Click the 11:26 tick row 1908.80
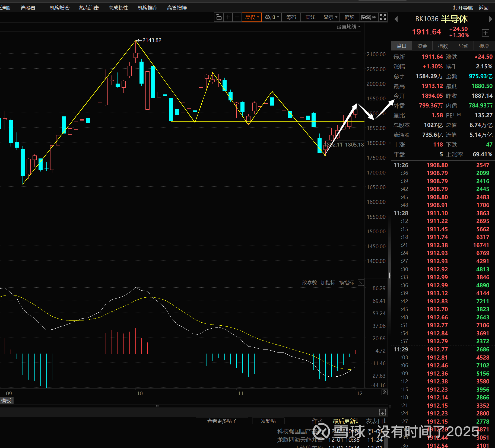495x448 pixels. click(443, 165)
